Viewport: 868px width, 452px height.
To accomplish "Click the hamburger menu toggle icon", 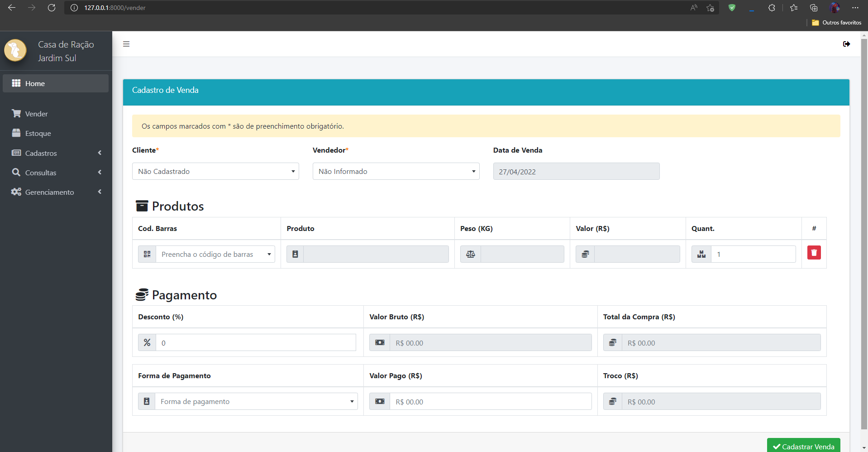I will coord(126,44).
